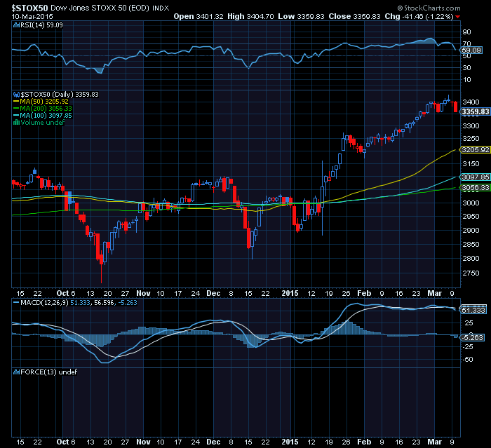Click the FORCE(13) indicator icon
Viewport: 491px width, 448px height.
click(x=16, y=372)
